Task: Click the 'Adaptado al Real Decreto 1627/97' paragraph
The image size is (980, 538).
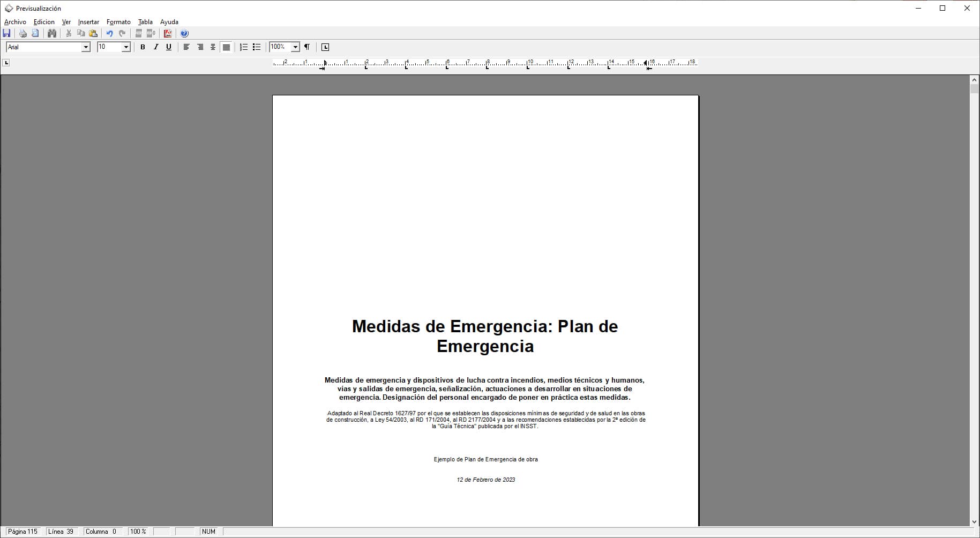Action: tap(486, 420)
